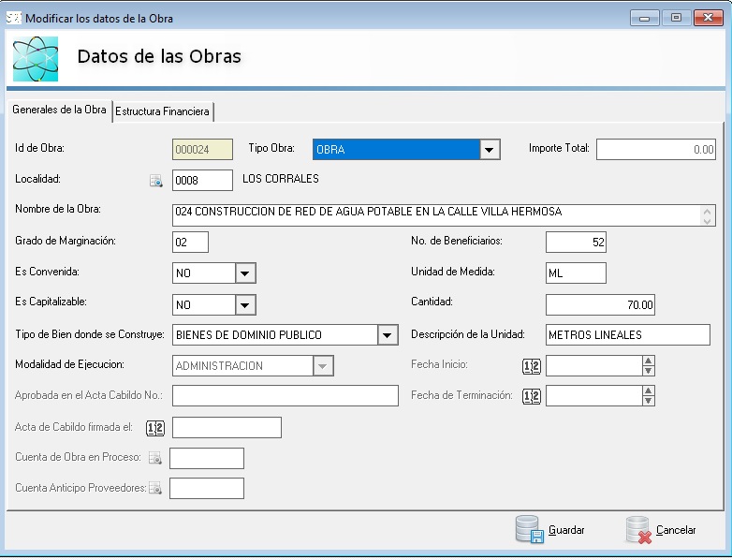
Task: Switch to the Estructura Financiera tab
Action: 162,111
